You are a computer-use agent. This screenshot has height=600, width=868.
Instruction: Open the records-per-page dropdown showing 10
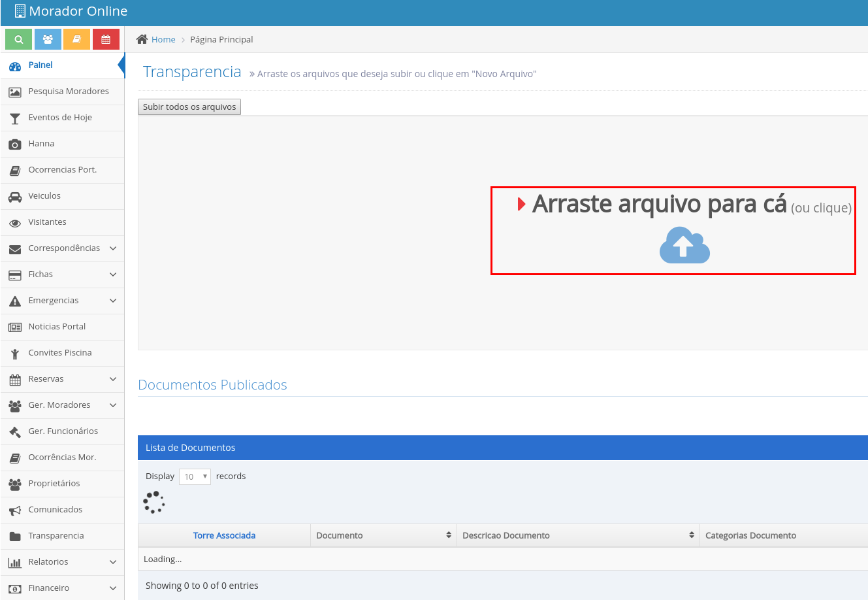[195, 476]
